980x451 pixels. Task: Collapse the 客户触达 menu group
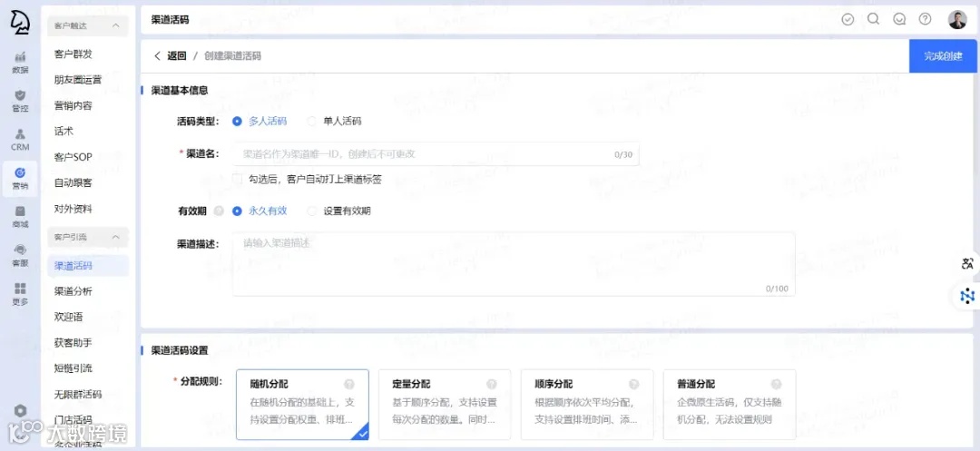pos(88,25)
